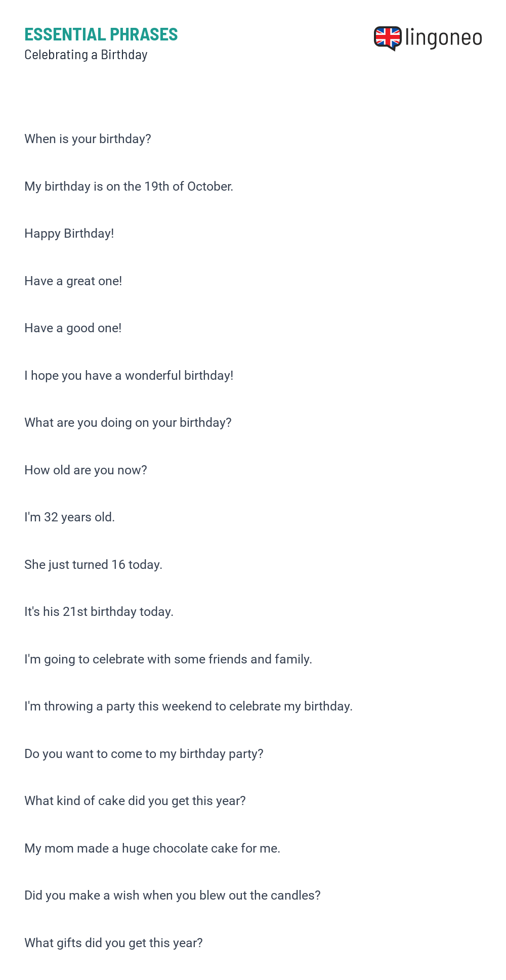Click "What gifts did you get this year?"
The width and height of the screenshot is (506, 980).
point(114,943)
